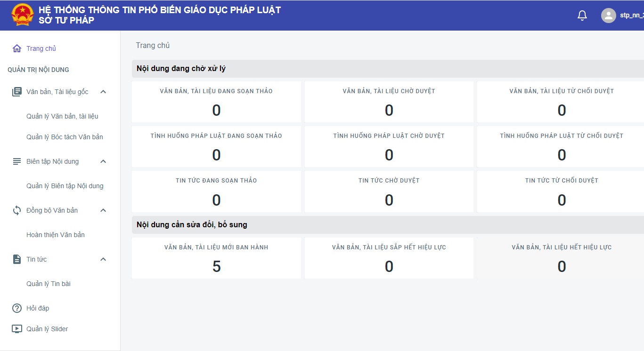Screen dimensions: 644x351
Task: Click the national emblem logo
Action: [23, 15]
